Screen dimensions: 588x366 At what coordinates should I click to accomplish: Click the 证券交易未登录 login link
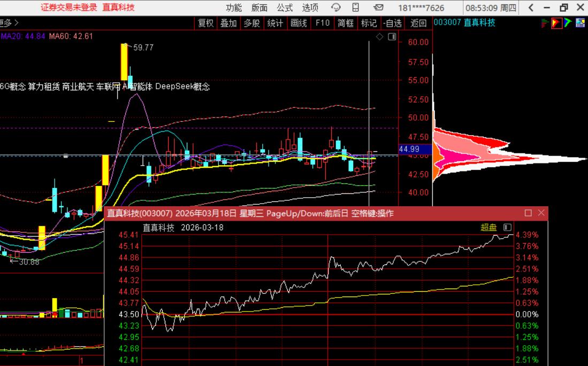click(x=69, y=7)
